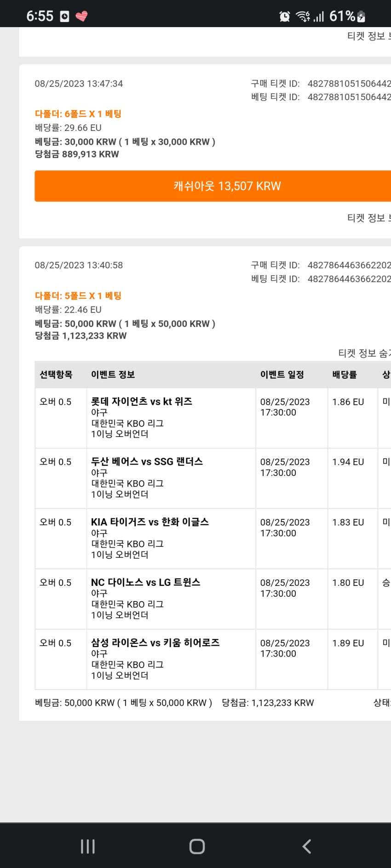Select the 이벤트 일정 column header
The width and height of the screenshot is (391, 868).
(x=282, y=374)
